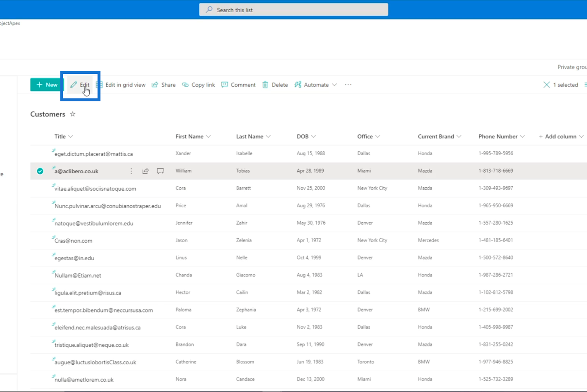Open vertical ellipsis on a@aclibero.co.uk row
Image resolution: width=587 pixels, height=392 pixels.
(131, 171)
